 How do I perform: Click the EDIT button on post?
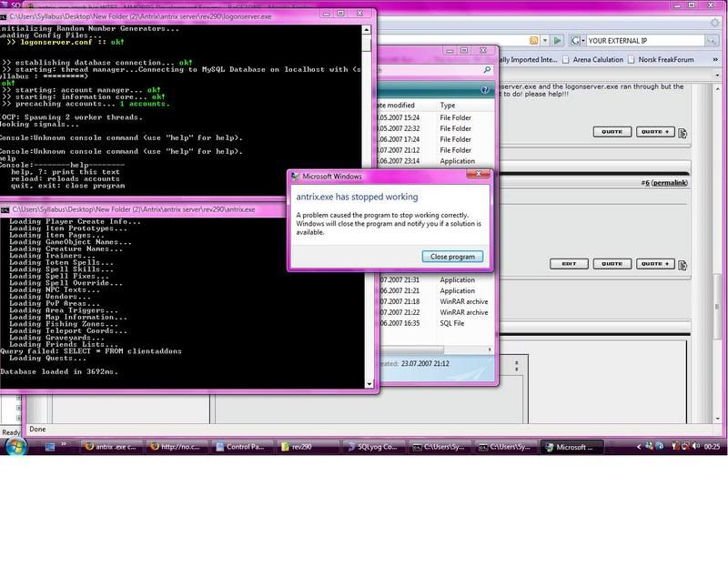569,264
